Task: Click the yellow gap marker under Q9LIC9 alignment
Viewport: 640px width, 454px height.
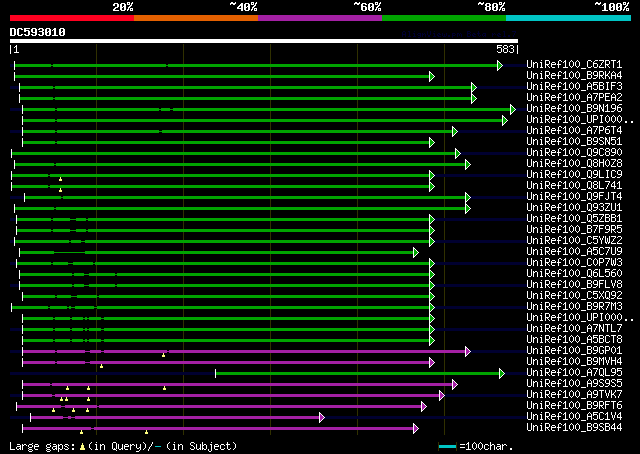Action: tap(60, 179)
